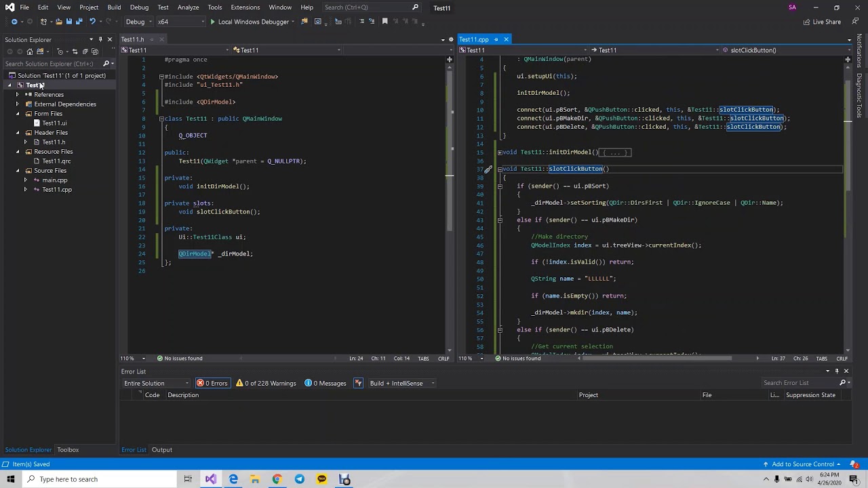The height and width of the screenshot is (488, 868).
Task: Click the Search Error List input field
Action: 800,383
